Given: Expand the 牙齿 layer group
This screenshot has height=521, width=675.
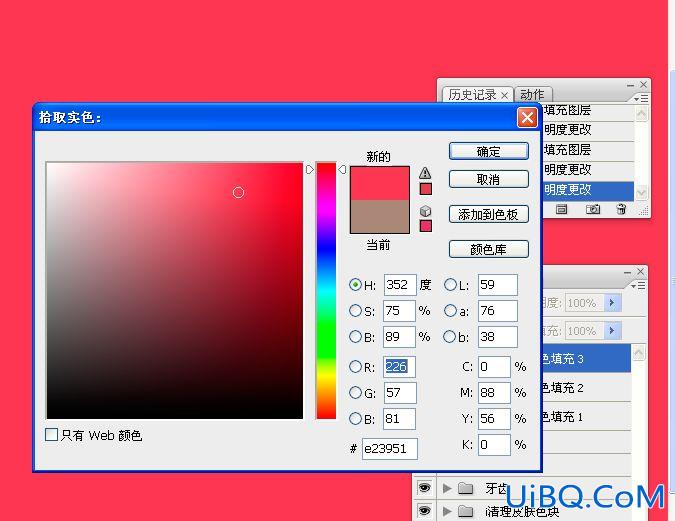Looking at the screenshot, I should tap(447, 488).
